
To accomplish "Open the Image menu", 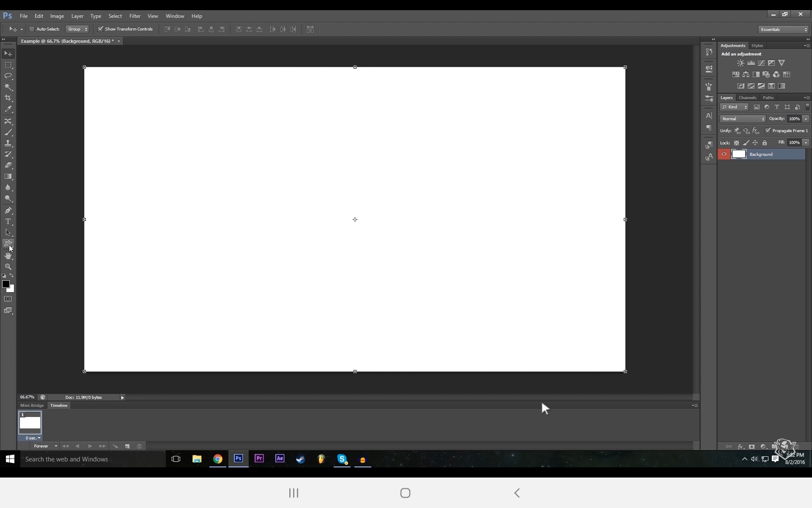I will click(57, 16).
